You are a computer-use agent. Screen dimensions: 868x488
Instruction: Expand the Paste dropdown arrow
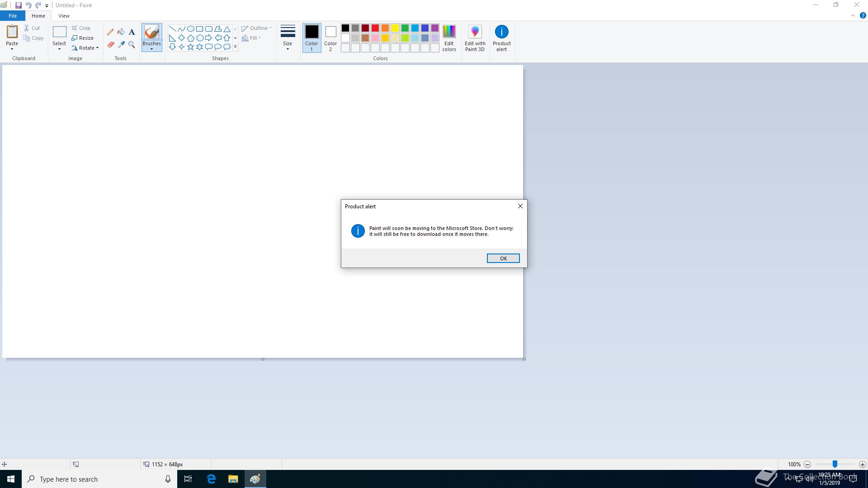(x=12, y=49)
